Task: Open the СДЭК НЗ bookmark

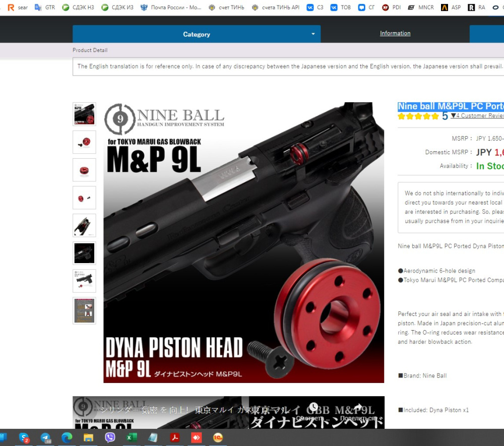Action: tap(78, 8)
